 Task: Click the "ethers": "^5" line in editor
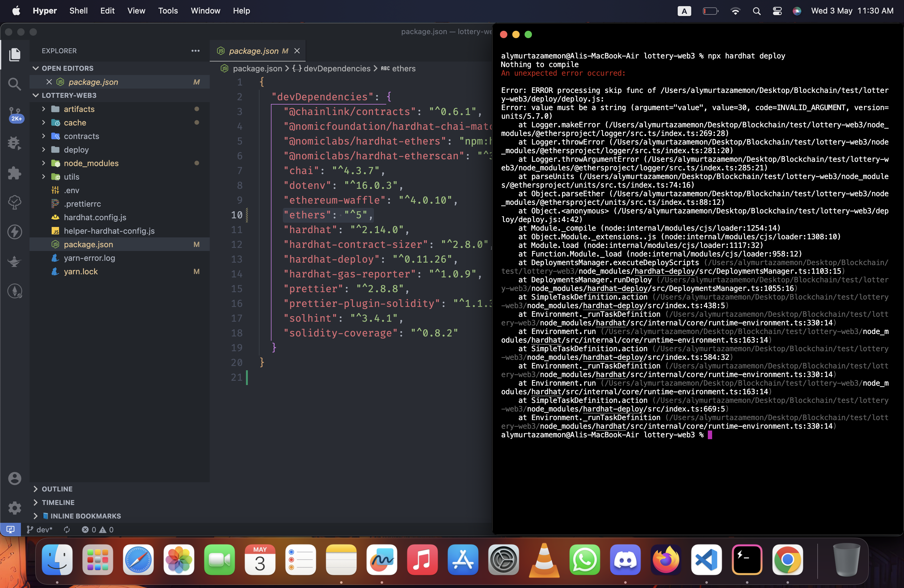328,215
